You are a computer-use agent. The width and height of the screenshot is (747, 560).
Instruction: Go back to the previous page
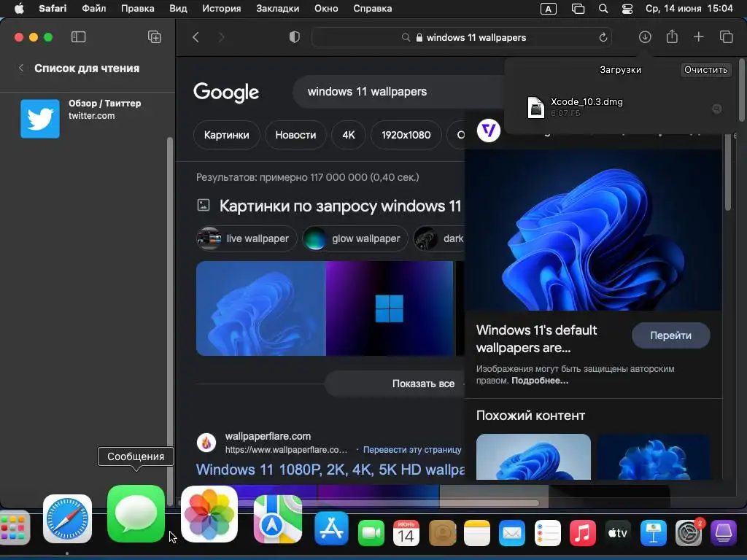click(x=196, y=37)
